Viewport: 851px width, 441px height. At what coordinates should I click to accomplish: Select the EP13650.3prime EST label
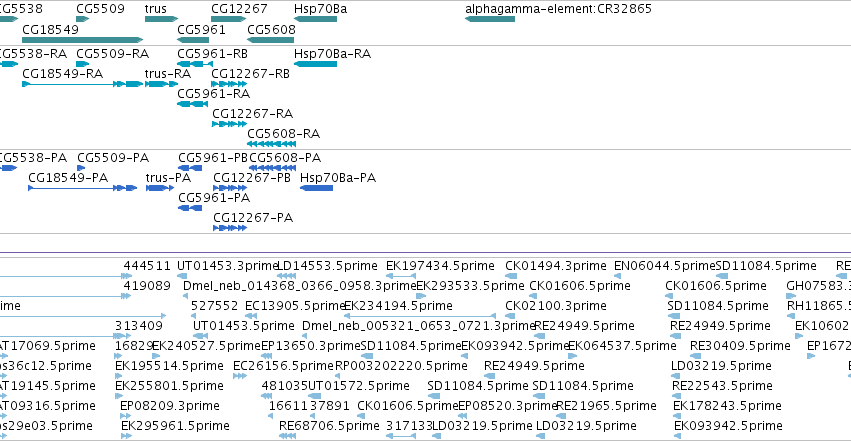tap(311, 346)
